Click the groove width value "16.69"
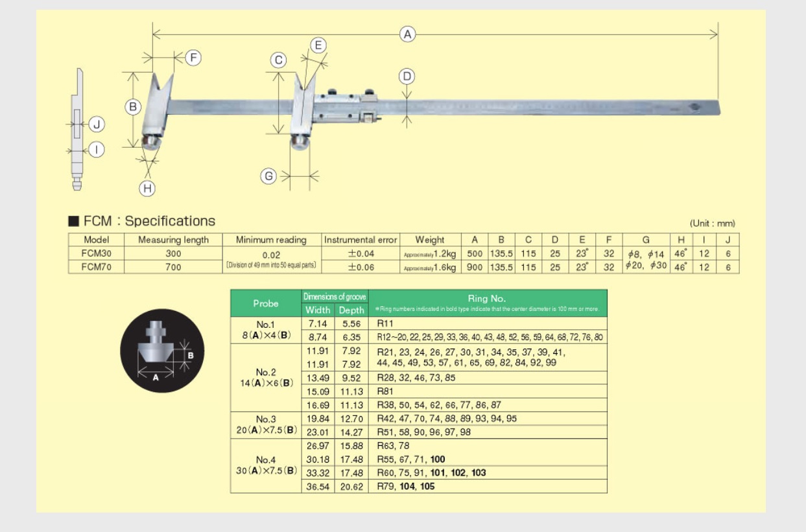806x532 pixels. (x=318, y=404)
